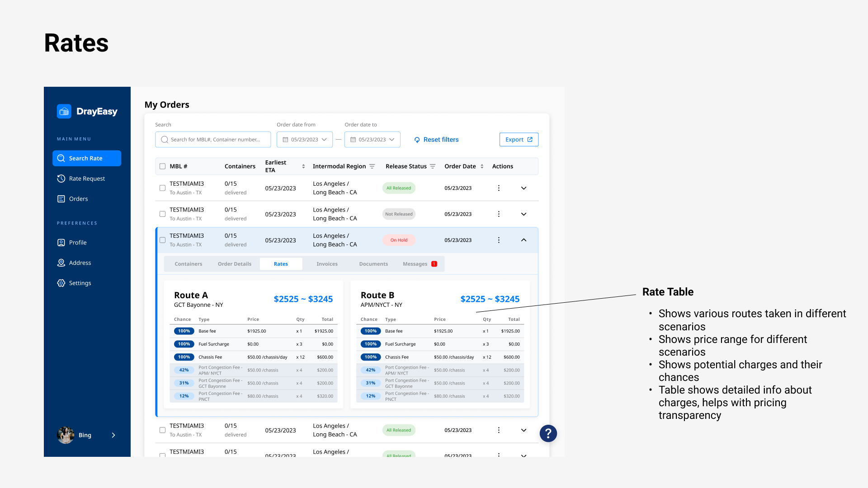Switch to the Invoices tab
Viewport: 868px width, 488px height.
tap(327, 264)
